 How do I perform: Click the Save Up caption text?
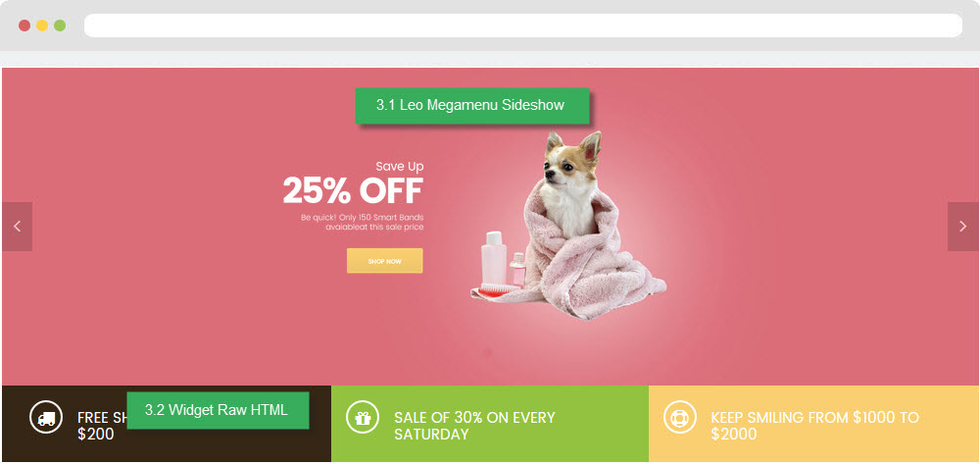pos(400,167)
